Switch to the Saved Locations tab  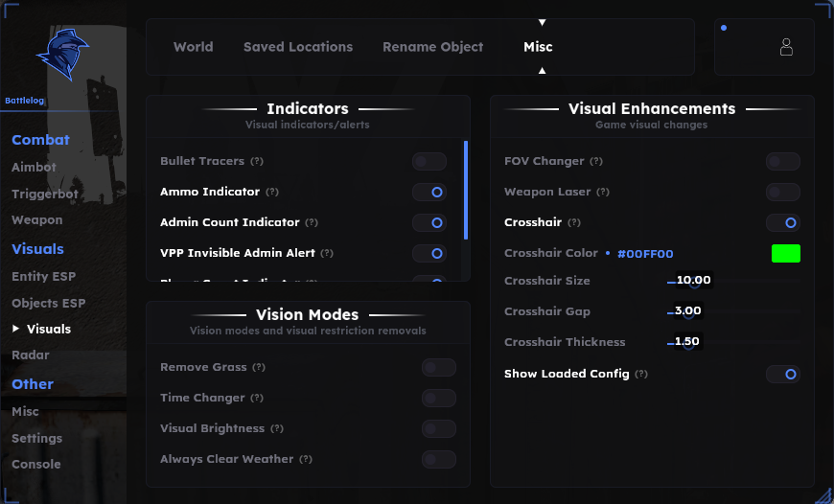coord(298,47)
